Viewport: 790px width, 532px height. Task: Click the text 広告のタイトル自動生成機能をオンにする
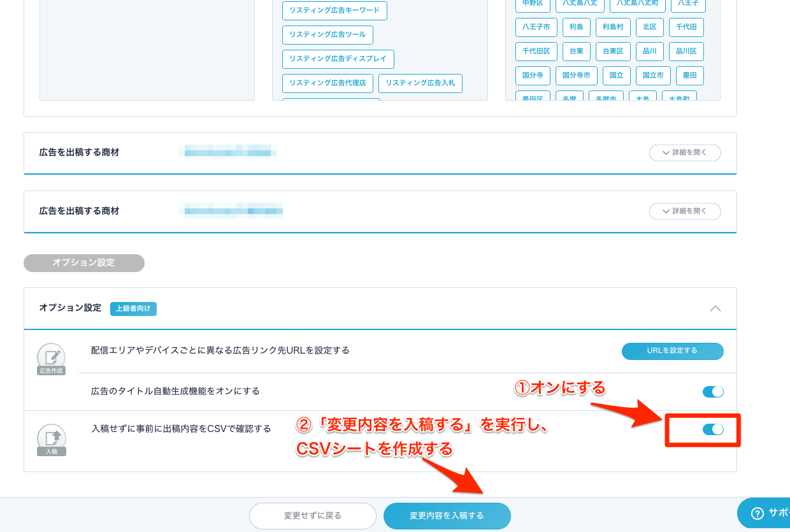[x=175, y=391]
